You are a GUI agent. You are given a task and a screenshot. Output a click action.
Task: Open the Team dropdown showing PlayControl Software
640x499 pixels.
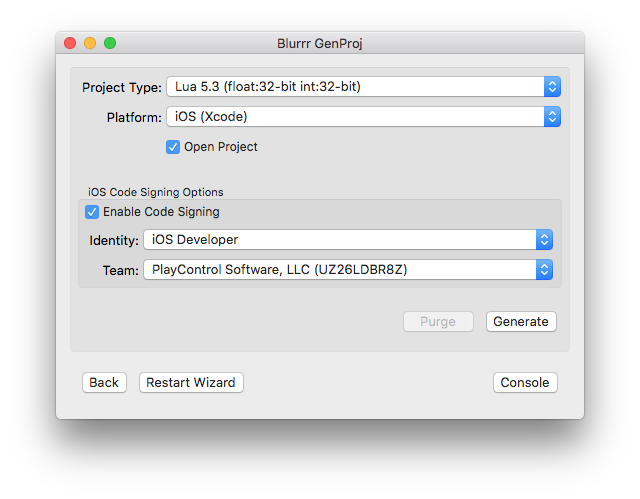pos(347,270)
